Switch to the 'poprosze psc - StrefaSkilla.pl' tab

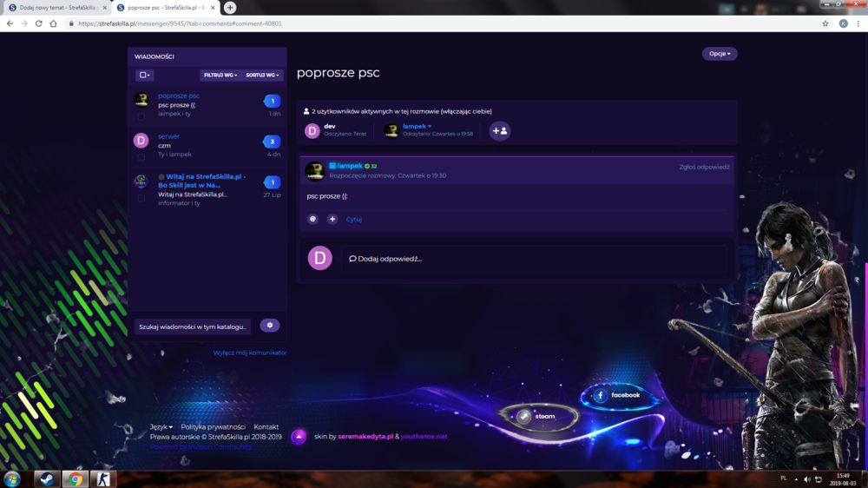tap(165, 8)
